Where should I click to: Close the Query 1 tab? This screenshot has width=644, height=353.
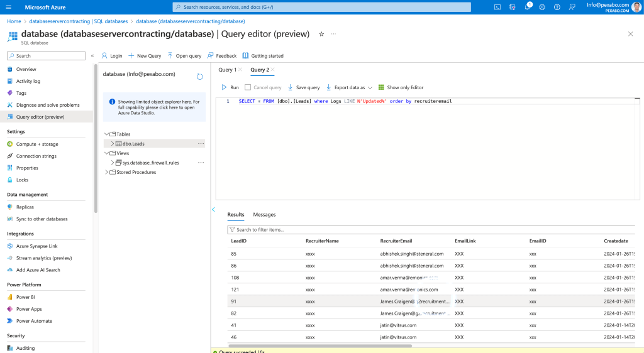click(x=240, y=70)
